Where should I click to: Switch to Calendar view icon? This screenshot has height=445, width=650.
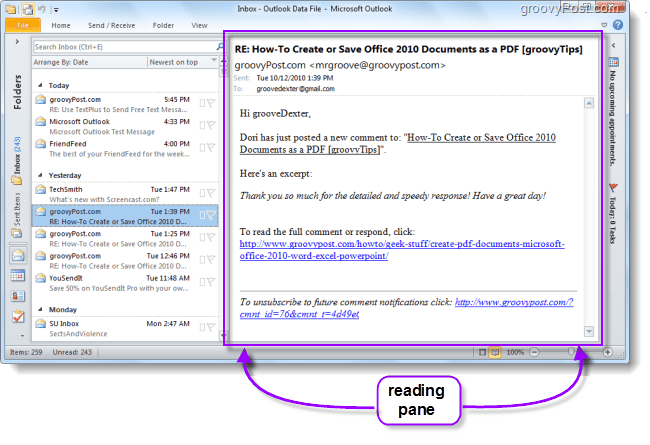pyautogui.click(x=18, y=275)
